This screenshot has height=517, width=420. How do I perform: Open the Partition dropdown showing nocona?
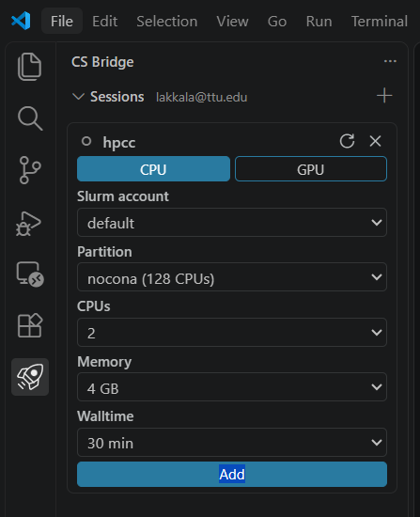pyautogui.click(x=232, y=277)
